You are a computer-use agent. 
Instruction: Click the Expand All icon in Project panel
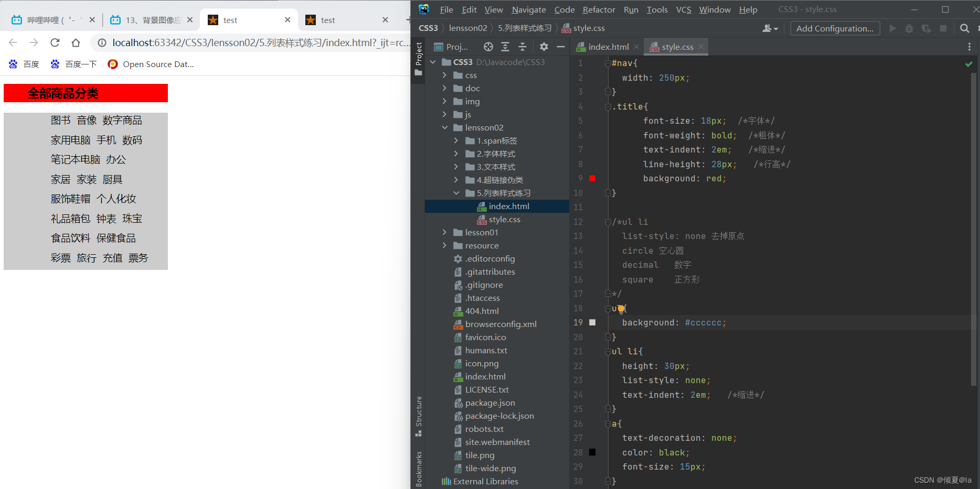click(x=505, y=47)
